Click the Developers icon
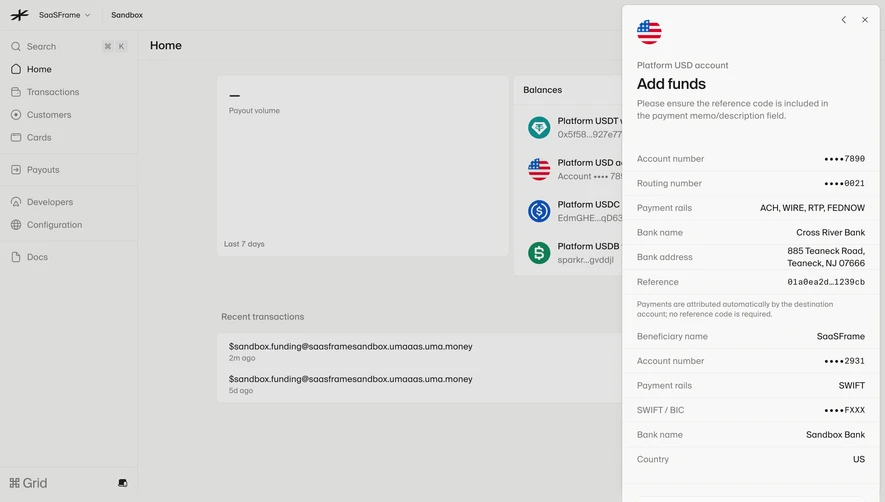The width and height of the screenshot is (885, 502). tap(16, 202)
